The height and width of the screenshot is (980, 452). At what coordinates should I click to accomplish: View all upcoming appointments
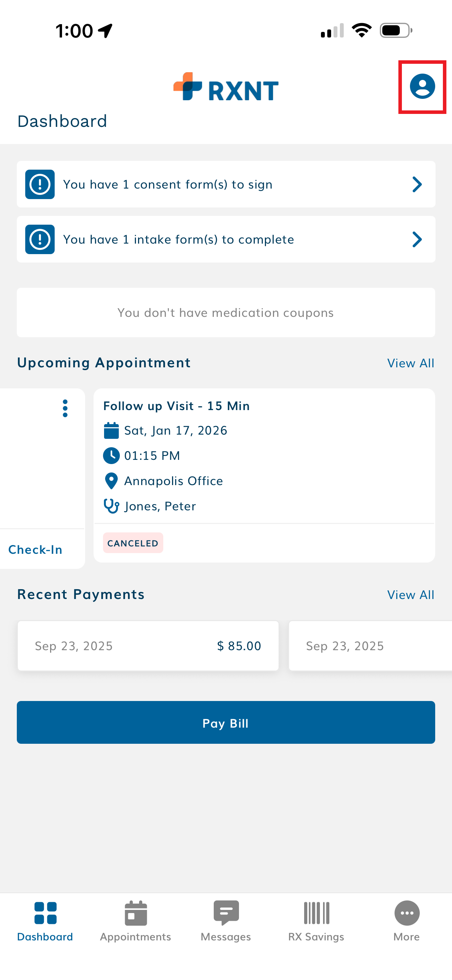[411, 363]
